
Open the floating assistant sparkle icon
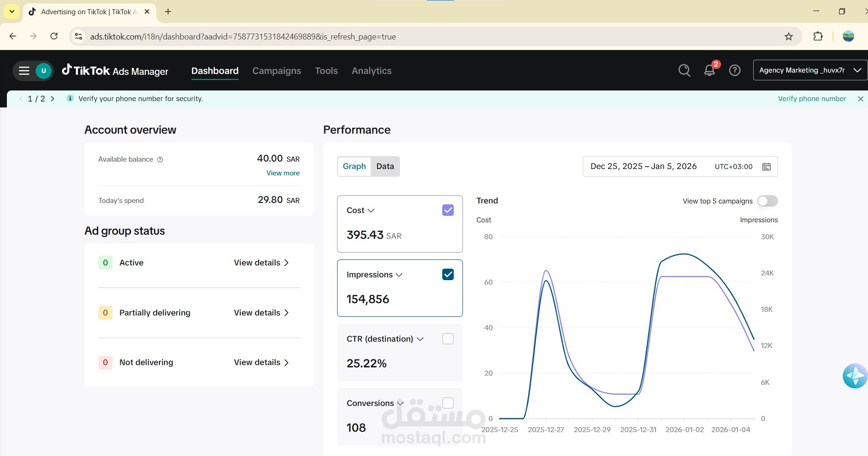click(x=855, y=376)
